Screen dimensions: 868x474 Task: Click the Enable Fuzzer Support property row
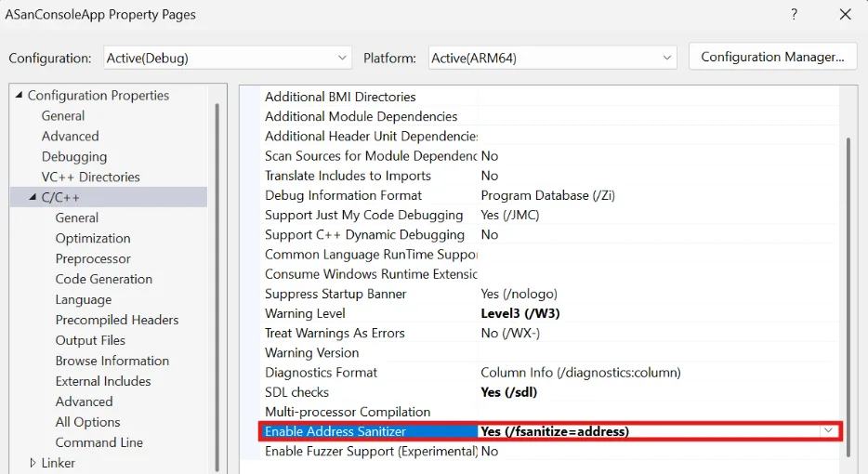[371, 451]
